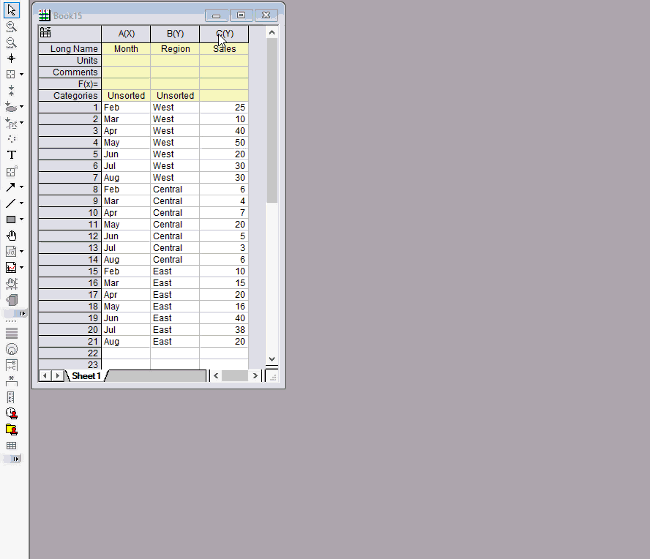Open the Line tool dropdown arrow

pos(22,203)
